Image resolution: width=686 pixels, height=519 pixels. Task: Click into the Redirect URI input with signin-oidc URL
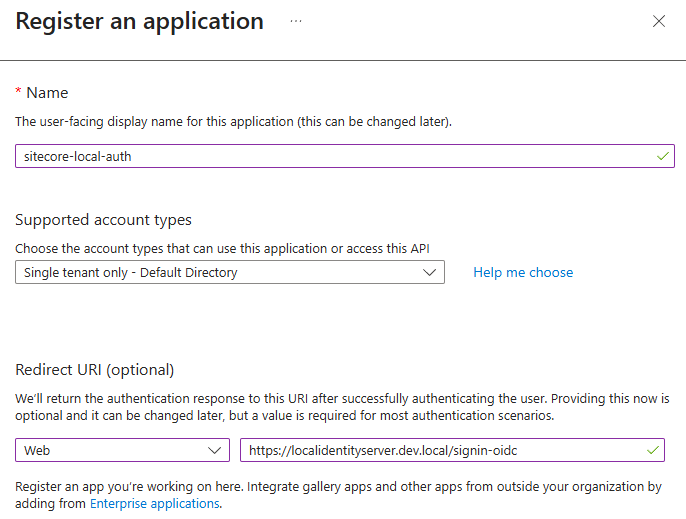440,450
